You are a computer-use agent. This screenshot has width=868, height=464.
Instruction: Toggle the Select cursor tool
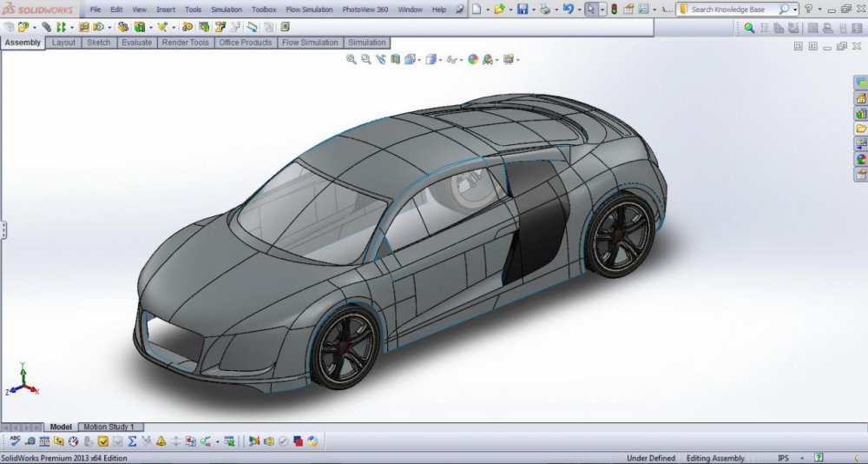tap(591, 10)
